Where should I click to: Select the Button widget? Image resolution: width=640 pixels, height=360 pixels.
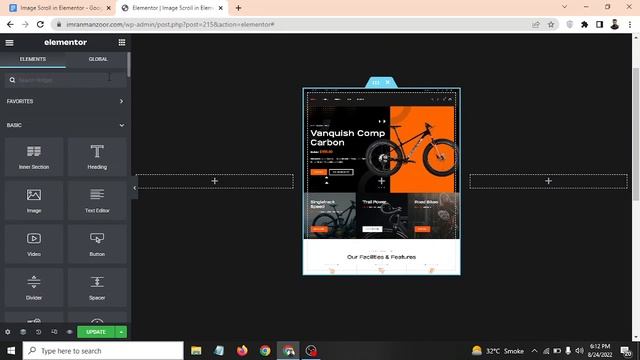(x=97, y=244)
